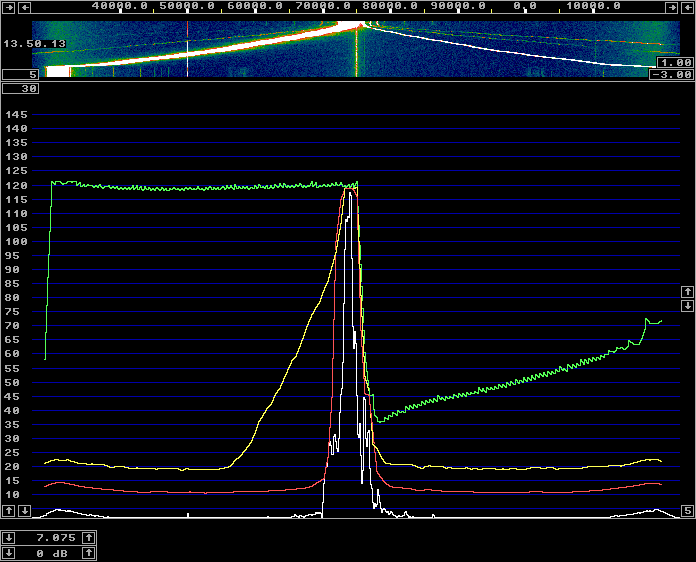This screenshot has height=562, width=696.
Task: Click the 10000.0 frequency scale label
Action: 593,6
